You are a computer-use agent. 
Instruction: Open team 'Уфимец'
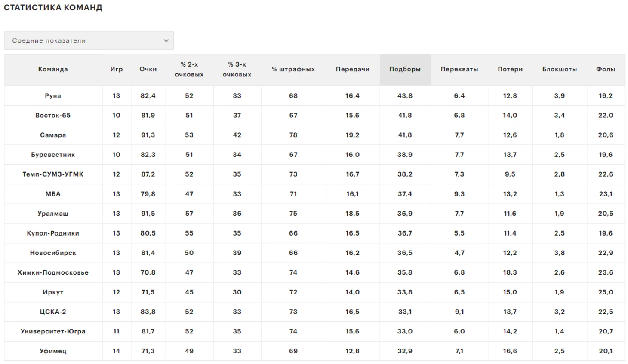click(53, 351)
